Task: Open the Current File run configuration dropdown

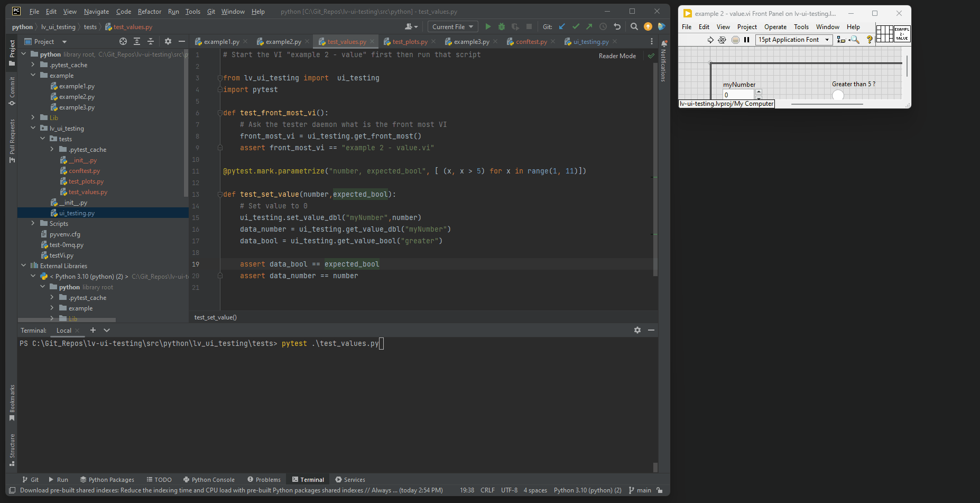Action: (452, 26)
